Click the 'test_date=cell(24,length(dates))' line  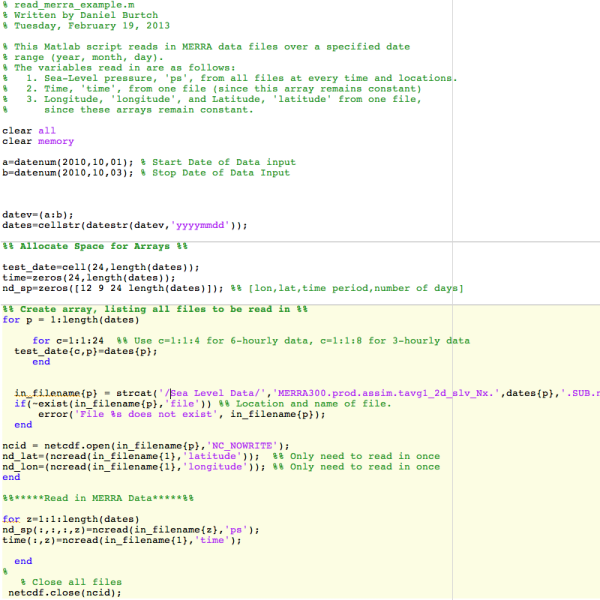tap(100, 267)
